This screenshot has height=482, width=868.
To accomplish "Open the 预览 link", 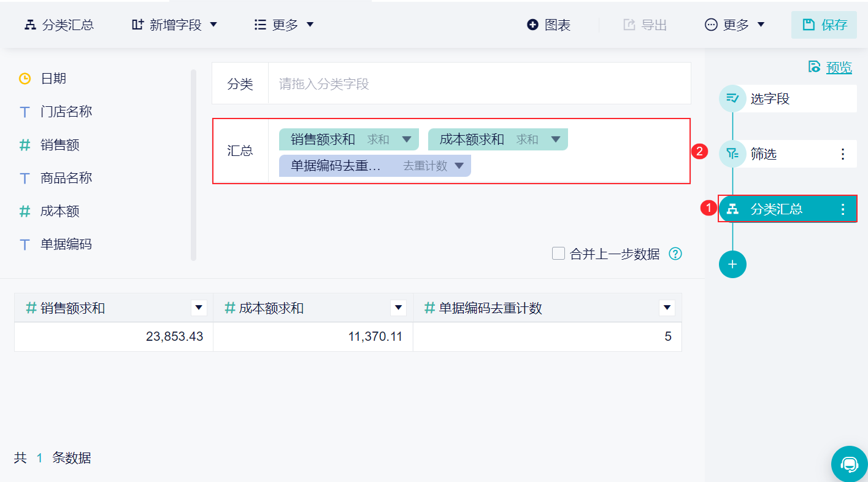I will pyautogui.click(x=839, y=68).
